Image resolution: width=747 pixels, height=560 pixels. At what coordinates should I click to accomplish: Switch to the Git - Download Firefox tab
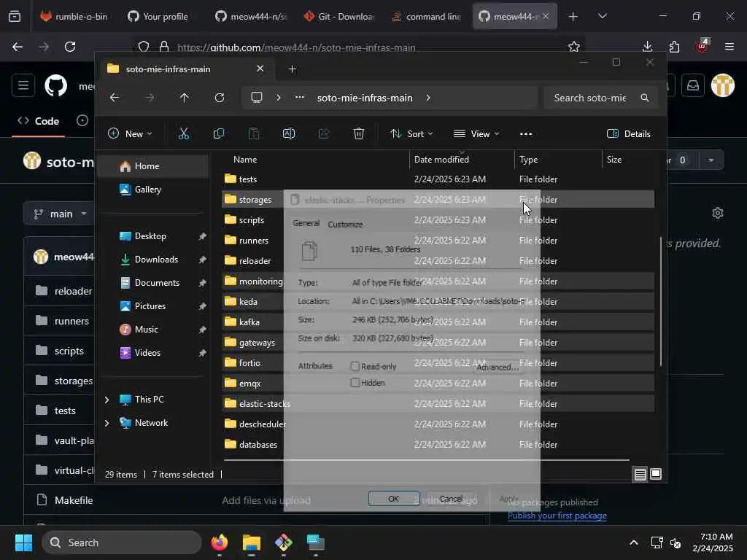[x=339, y=16]
